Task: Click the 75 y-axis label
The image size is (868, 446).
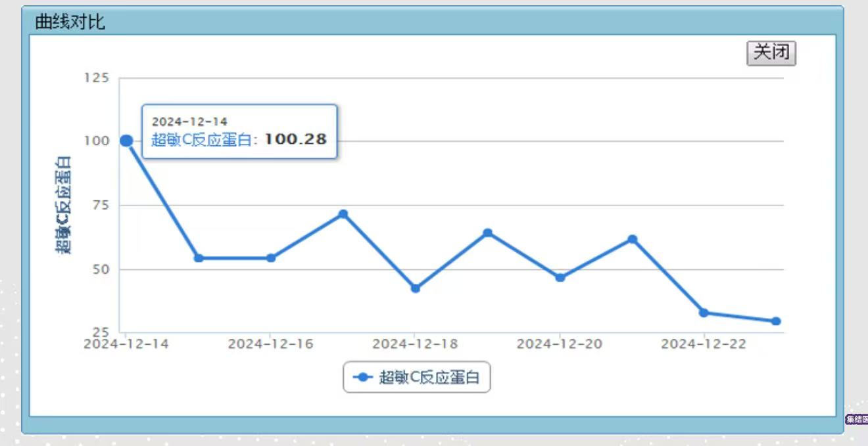Action: pyautogui.click(x=99, y=206)
